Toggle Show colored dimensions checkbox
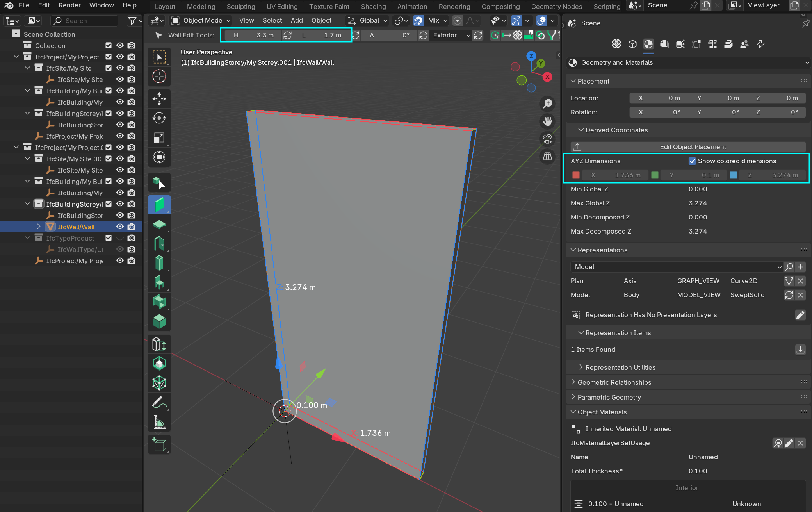812x512 pixels. tap(692, 161)
